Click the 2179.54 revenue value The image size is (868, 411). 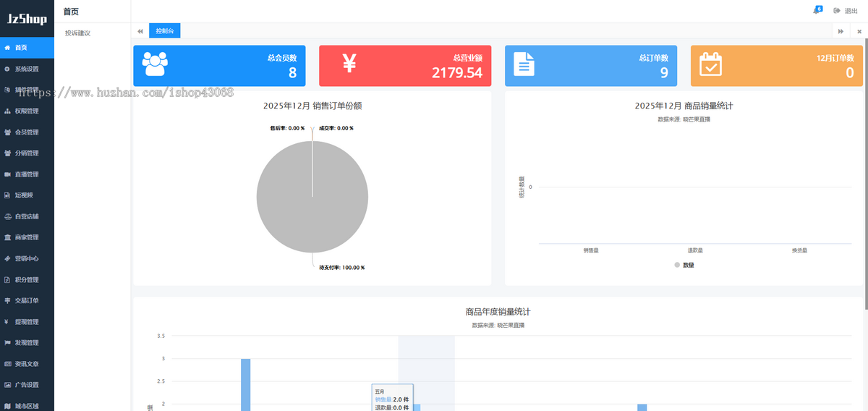[x=457, y=72]
